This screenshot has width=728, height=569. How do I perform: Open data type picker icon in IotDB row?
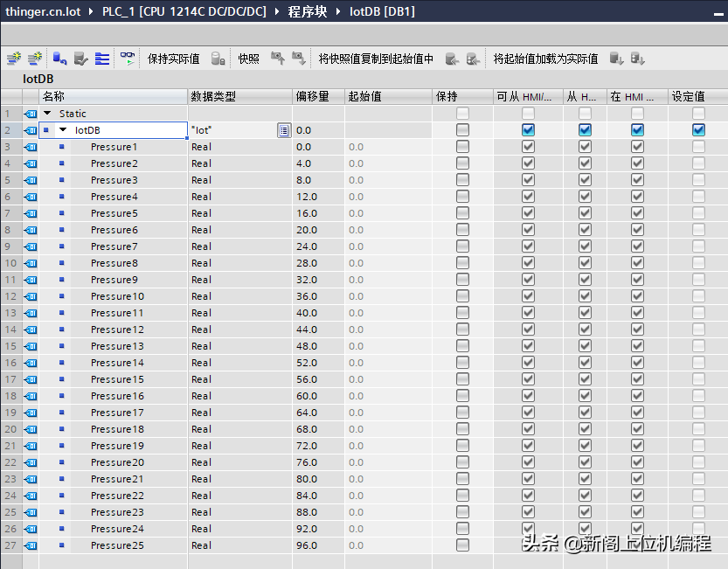tap(284, 130)
